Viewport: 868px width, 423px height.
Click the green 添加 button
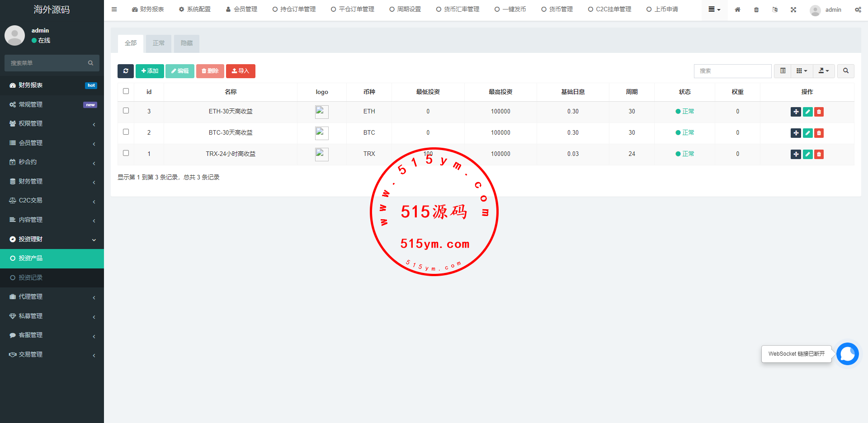pyautogui.click(x=150, y=71)
